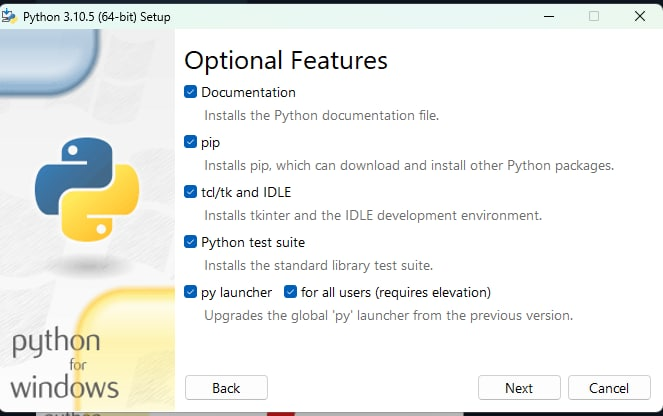Disable the tcl/tk and IDLE checkbox
This screenshot has height=416, width=663.
click(190, 192)
